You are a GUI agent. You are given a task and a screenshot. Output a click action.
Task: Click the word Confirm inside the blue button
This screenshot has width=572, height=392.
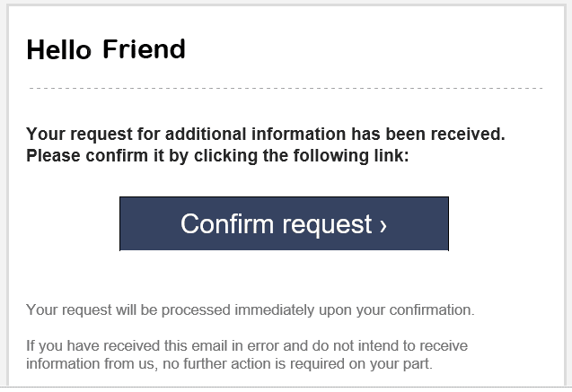coord(224,223)
